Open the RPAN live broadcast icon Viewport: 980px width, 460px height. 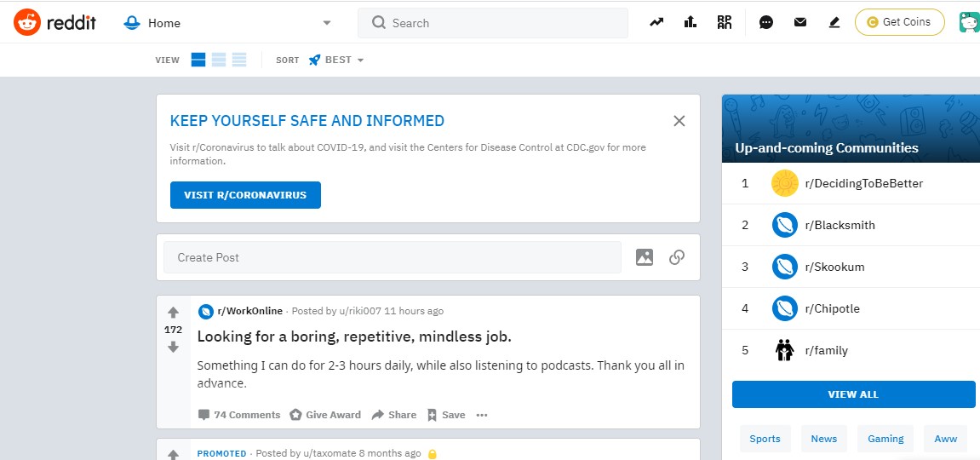point(725,22)
